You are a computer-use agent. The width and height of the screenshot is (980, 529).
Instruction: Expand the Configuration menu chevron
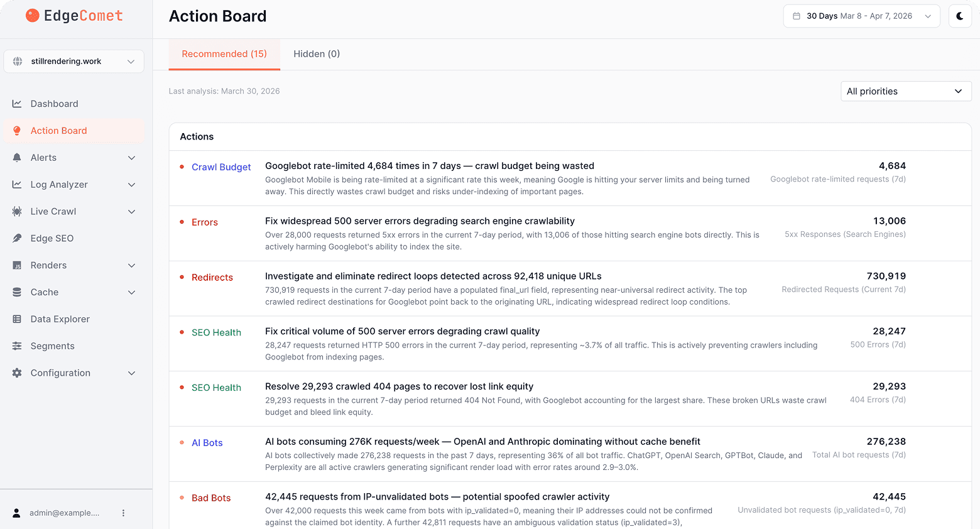click(132, 373)
